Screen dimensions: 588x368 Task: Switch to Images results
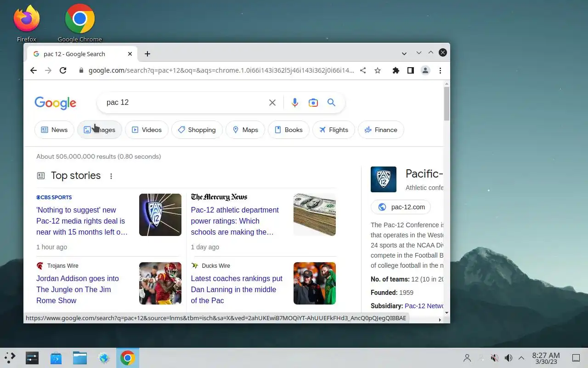coord(100,130)
